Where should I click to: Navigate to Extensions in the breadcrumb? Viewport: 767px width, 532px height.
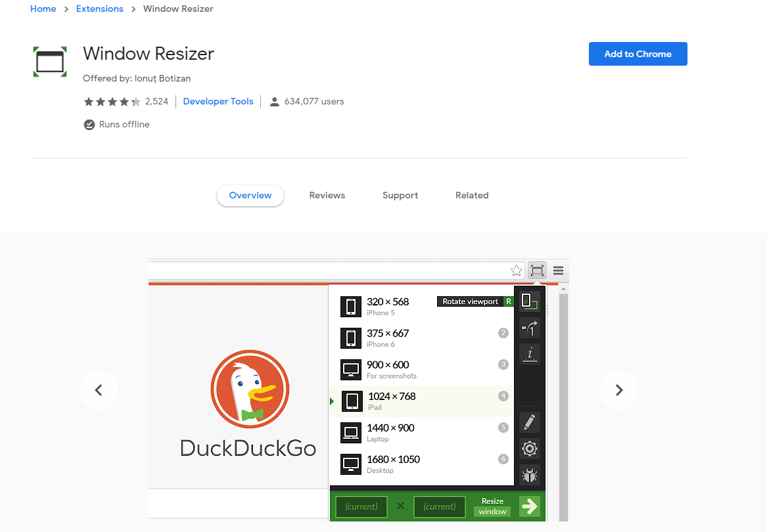tap(100, 9)
